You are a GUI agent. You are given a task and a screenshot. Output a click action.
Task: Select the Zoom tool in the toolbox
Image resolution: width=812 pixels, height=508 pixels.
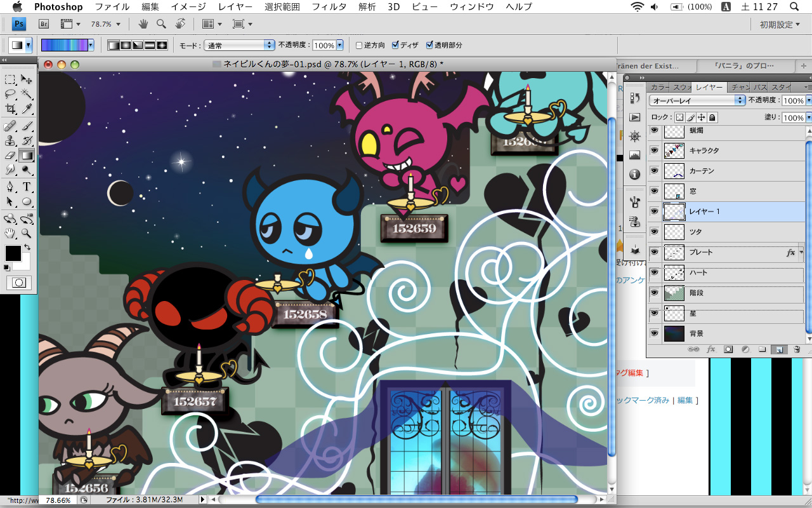coord(27,233)
